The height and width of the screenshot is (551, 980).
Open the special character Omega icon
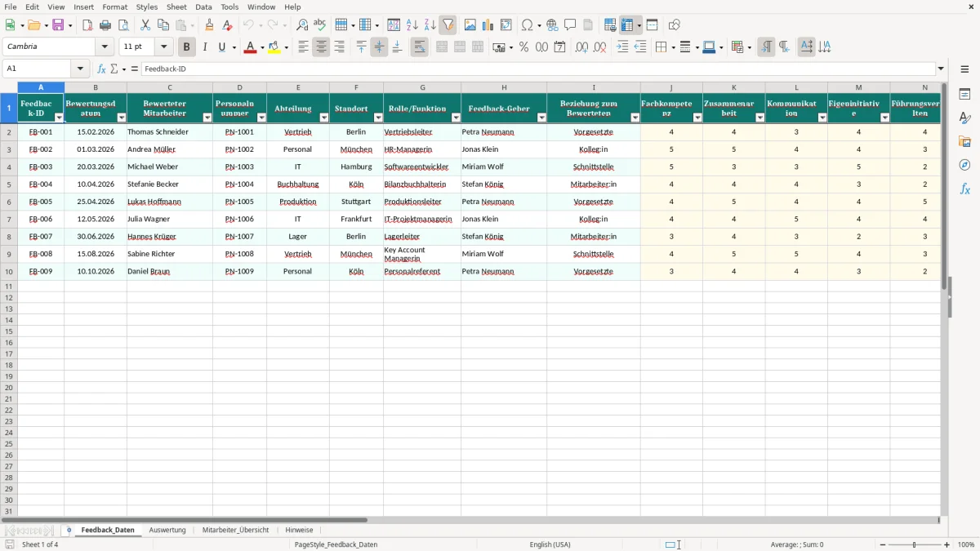point(528,25)
